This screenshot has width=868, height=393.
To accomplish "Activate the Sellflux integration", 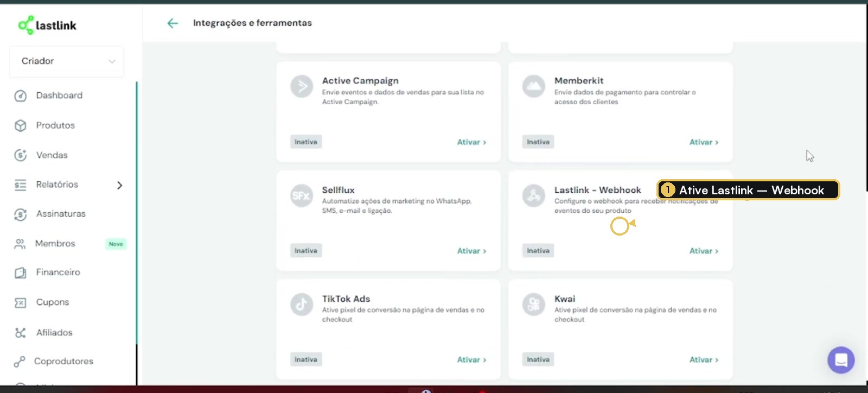I will [471, 251].
